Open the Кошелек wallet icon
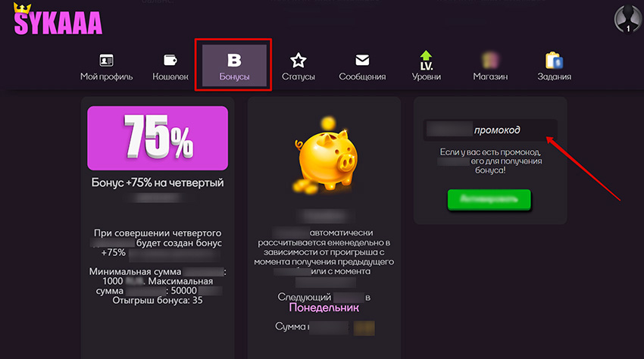The height and width of the screenshot is (359, 644). pos(170,60)
